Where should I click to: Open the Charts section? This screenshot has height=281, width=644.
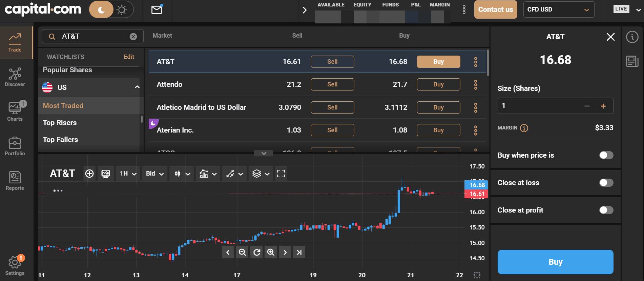pyautogui.click(x=15, y=111)
